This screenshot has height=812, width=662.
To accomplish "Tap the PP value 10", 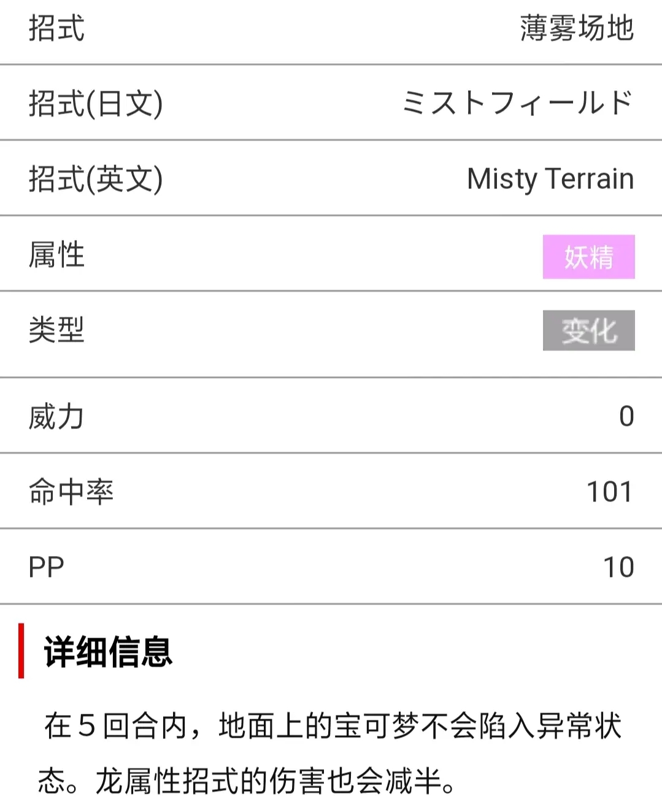I will pos(618,567).
